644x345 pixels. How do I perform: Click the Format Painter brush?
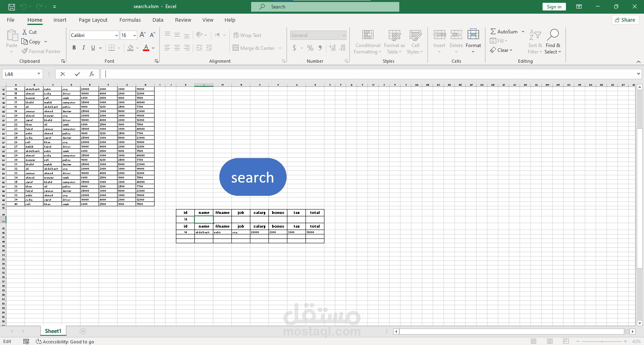(x=25, y=51)
